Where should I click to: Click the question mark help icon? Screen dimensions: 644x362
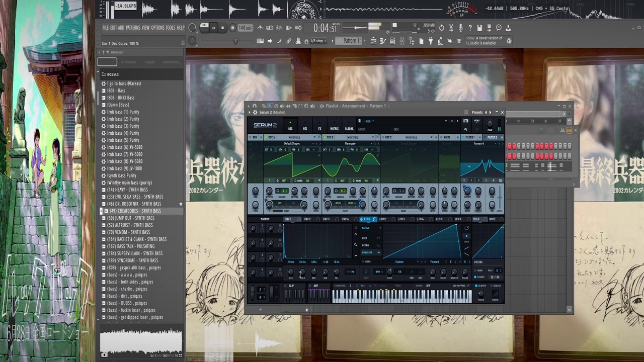pos(470,28)
